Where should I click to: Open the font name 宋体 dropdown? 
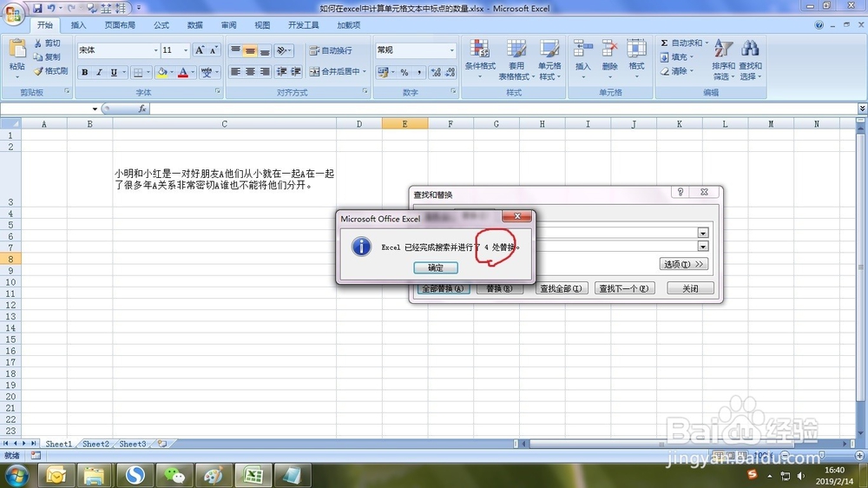(x=155, y=50)
